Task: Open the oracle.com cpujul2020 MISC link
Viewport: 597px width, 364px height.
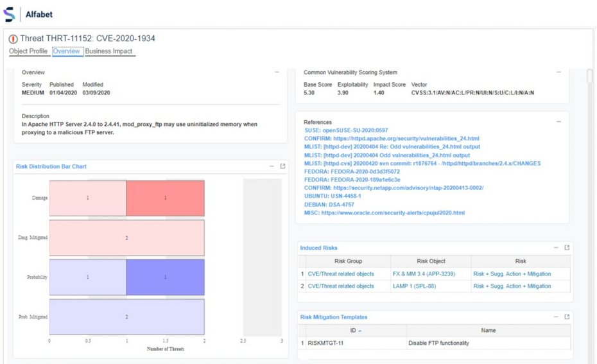Action: 384,213
